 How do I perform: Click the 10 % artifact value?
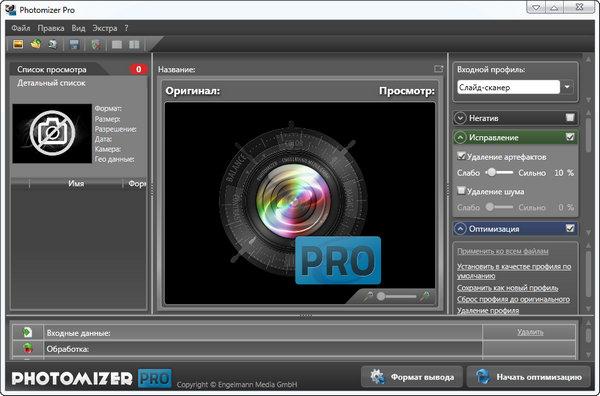click(564, 173)
